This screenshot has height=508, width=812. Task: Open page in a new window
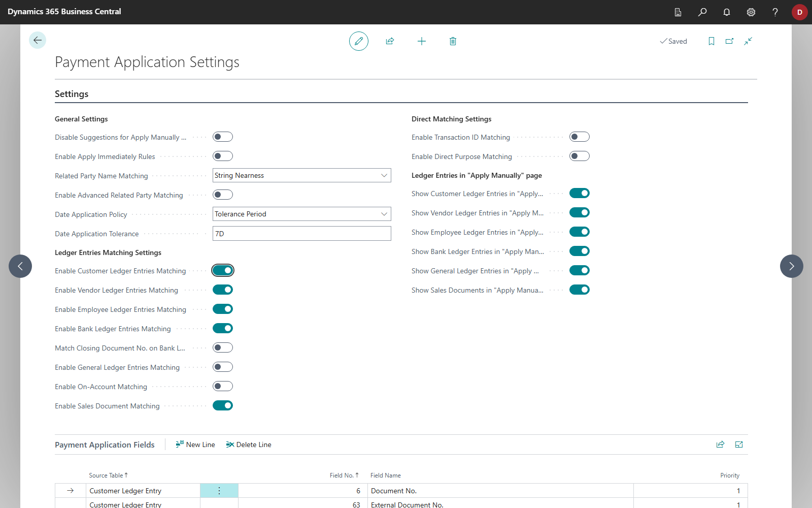730,41
